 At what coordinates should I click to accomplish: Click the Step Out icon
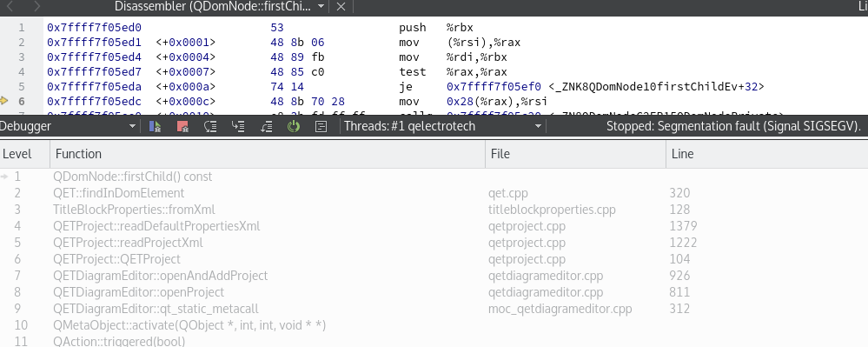tap(266, 126)
